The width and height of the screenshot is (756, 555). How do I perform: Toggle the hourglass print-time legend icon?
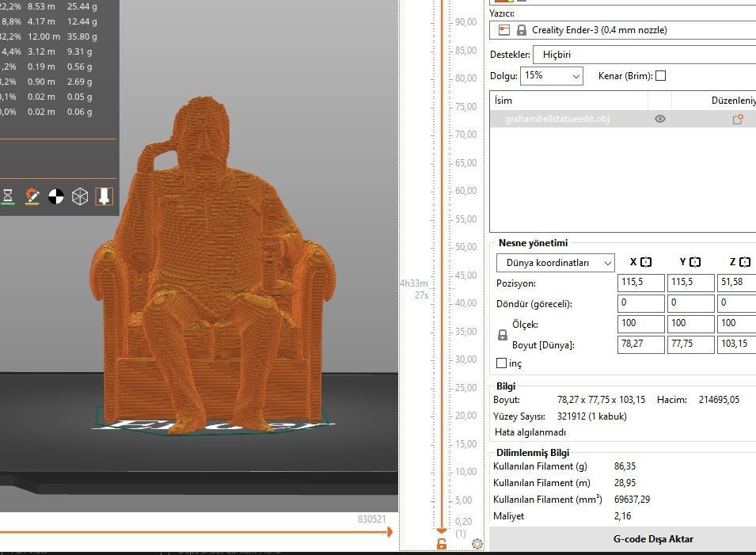click(8, 196)
